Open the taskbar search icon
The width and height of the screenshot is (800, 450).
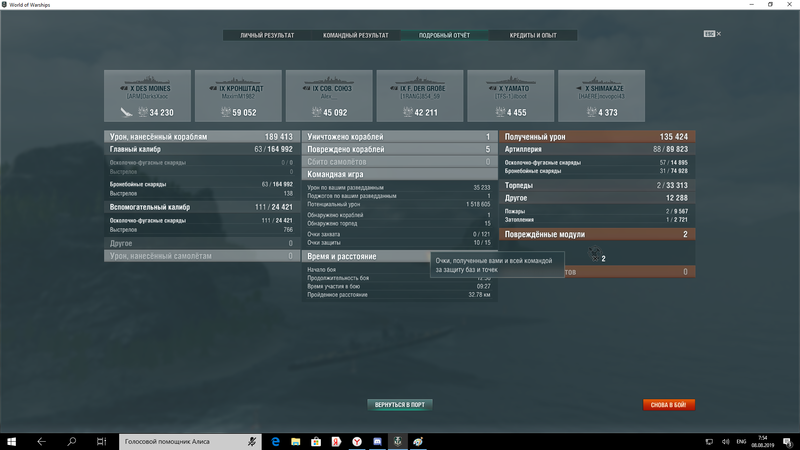tap(71, 441)
